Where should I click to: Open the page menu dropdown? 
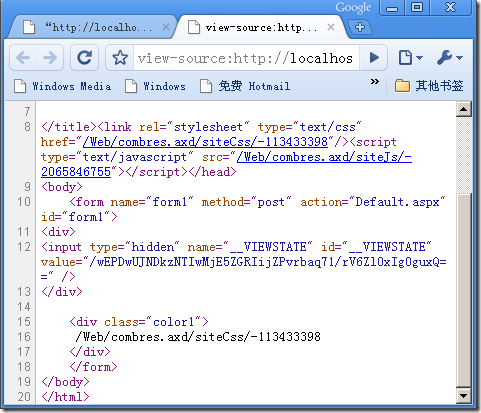tap(410, 58)
